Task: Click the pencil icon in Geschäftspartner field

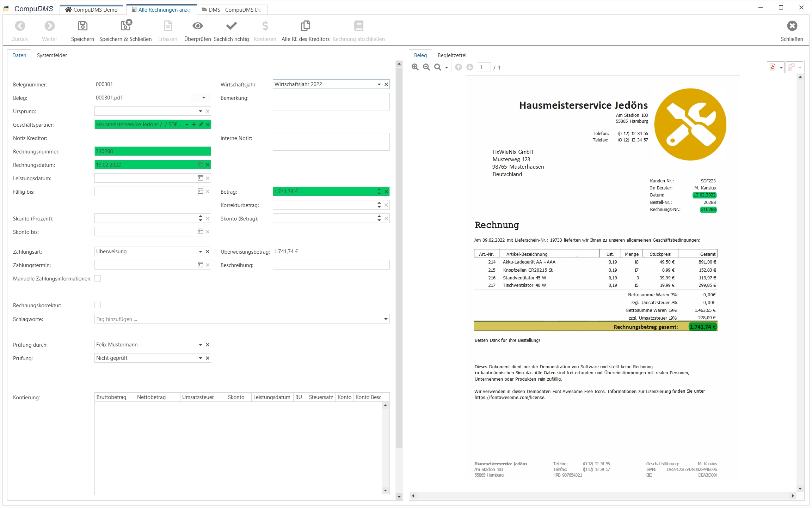Action: pyautogui.click(x=201, y=125)
